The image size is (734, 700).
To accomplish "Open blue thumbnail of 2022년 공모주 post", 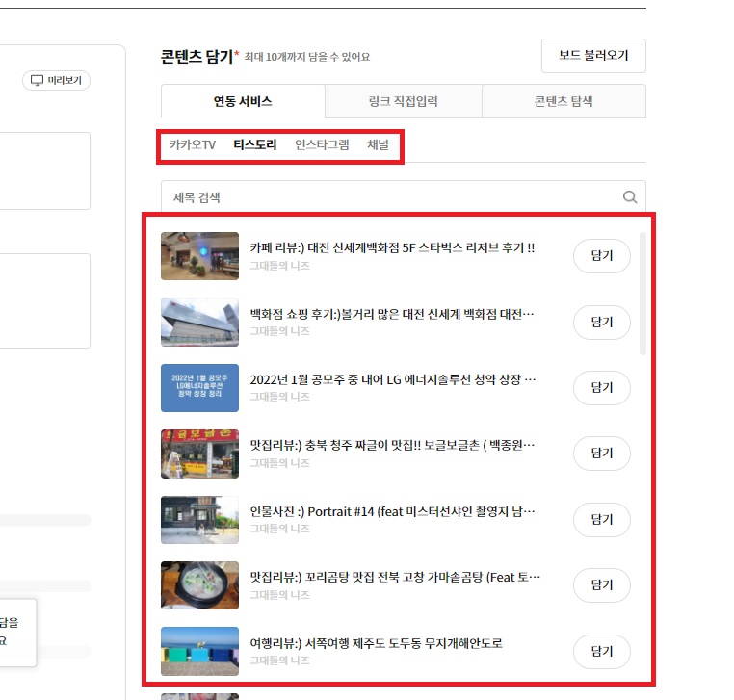I will click(200, 388).
